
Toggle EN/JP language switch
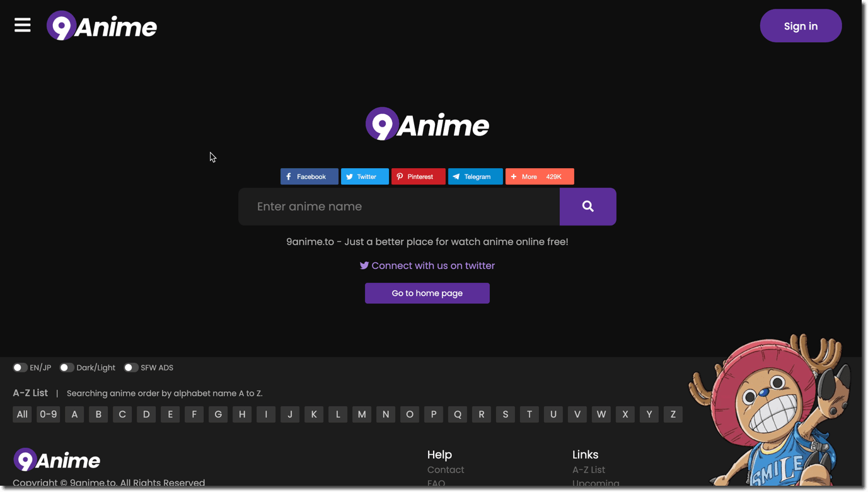click(20, 367)
